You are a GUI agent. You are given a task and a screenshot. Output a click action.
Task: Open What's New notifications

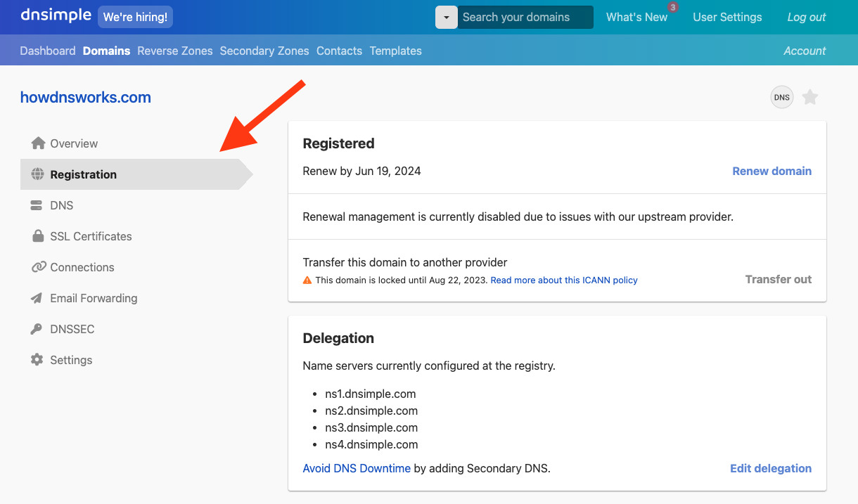(636, 17)
